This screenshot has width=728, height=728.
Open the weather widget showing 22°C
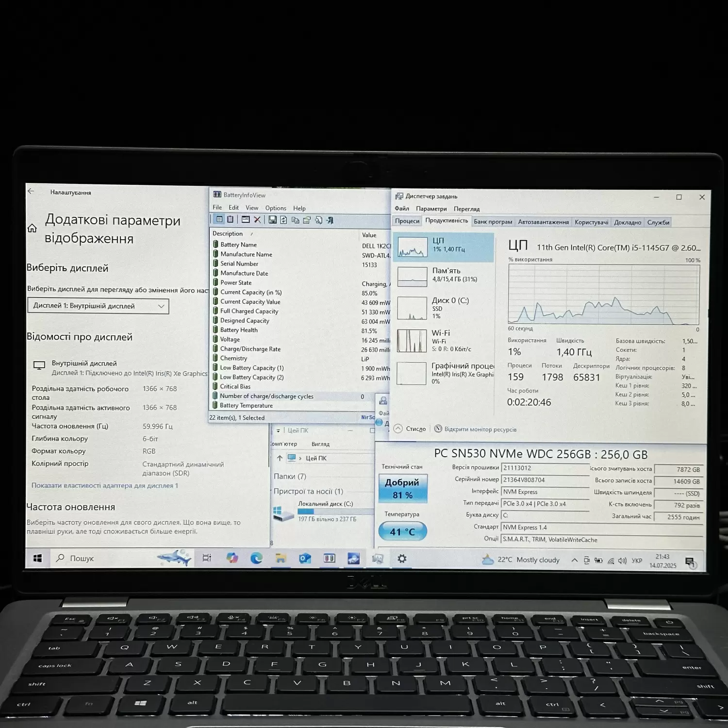pos(521,560)
